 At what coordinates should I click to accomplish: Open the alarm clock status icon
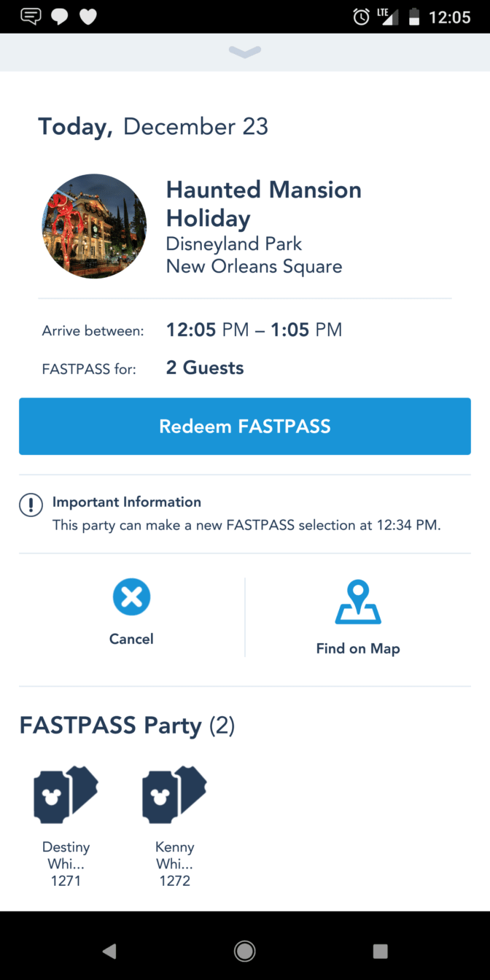(x=361, y=17)
